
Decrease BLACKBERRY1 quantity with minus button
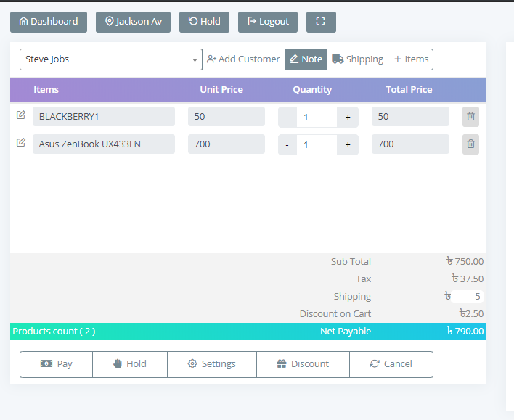(x=287, y=117)
